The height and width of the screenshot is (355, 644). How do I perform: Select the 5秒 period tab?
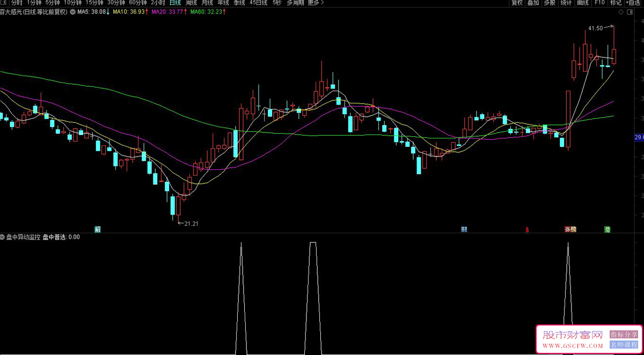pos(277,3)
